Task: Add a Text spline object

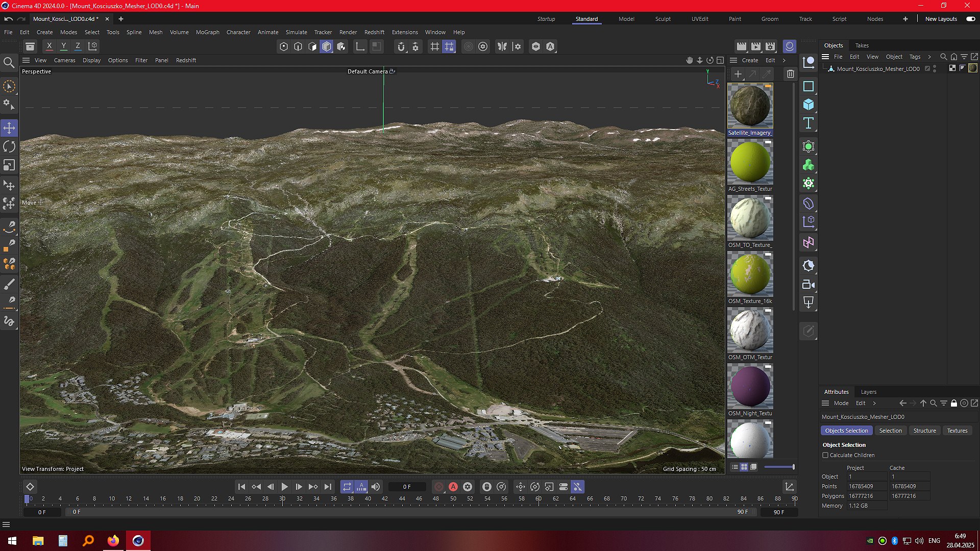Action: pos(808,123)
